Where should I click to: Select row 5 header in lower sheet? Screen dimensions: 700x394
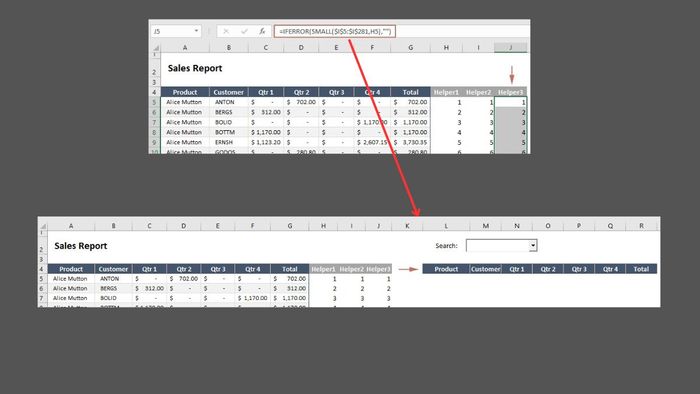pos(42,279)
